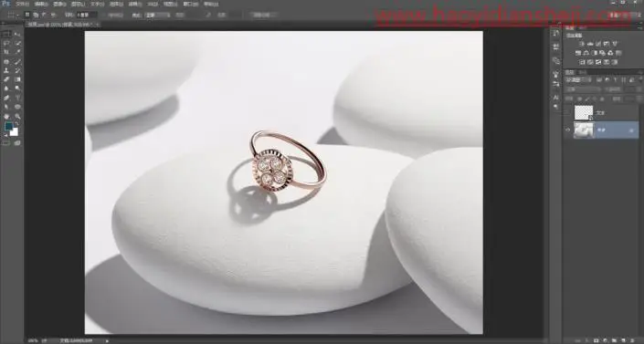Choose Add to Selection mode

pyautogui.click(x=36, y=15)
